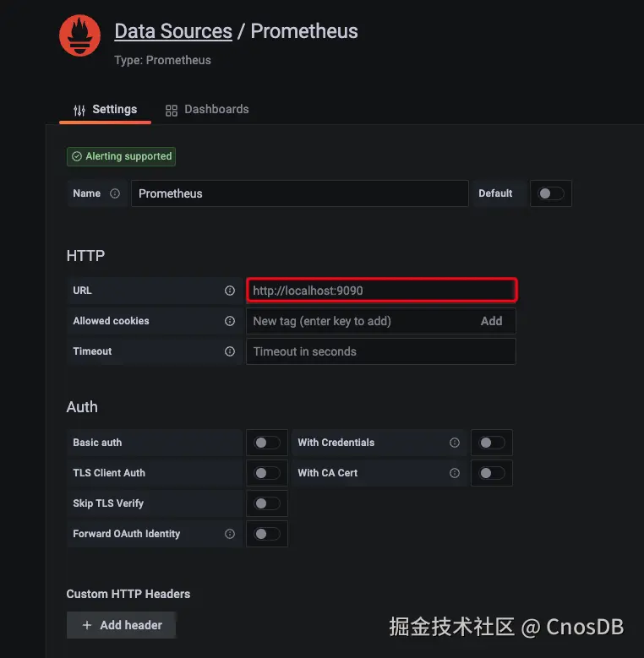Open the Data Sources breadcrumb link
This screenshot has width=644, height=658.
click(173, 31)
